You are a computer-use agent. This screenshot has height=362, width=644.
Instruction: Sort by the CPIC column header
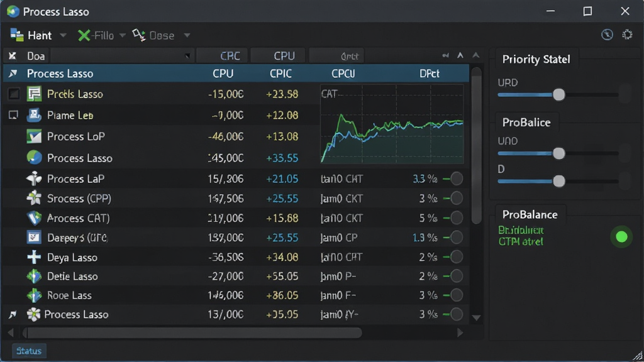tap(281, 74)
